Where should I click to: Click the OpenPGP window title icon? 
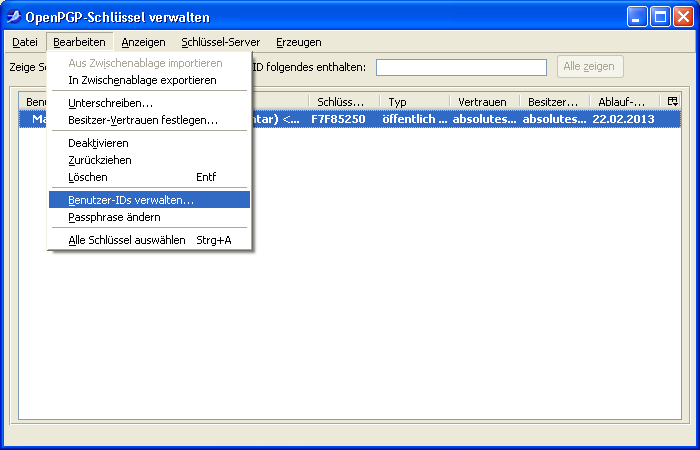(x=14, y=17)
